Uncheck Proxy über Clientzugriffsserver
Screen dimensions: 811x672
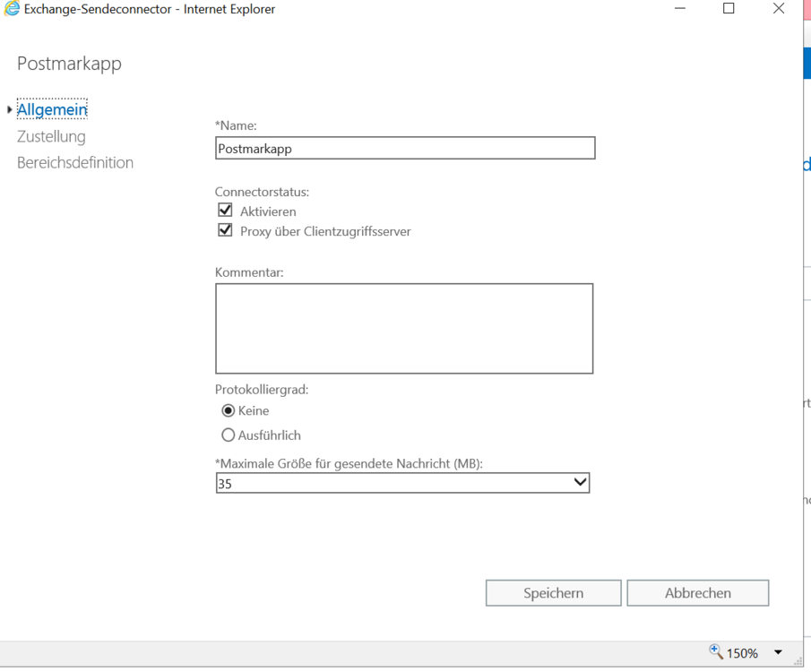[x=225, y=230]
